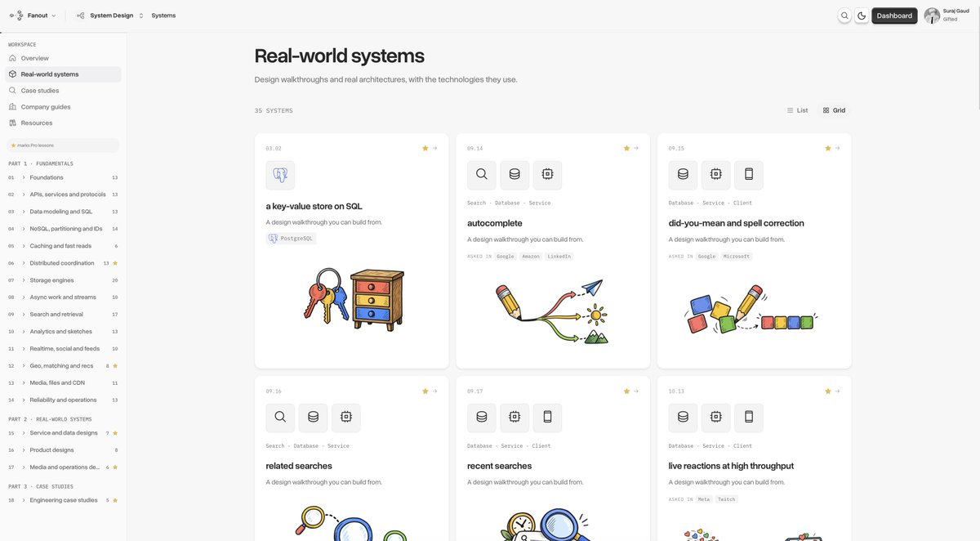Click PostgreSQL tag on key-value card

[291, 239]
